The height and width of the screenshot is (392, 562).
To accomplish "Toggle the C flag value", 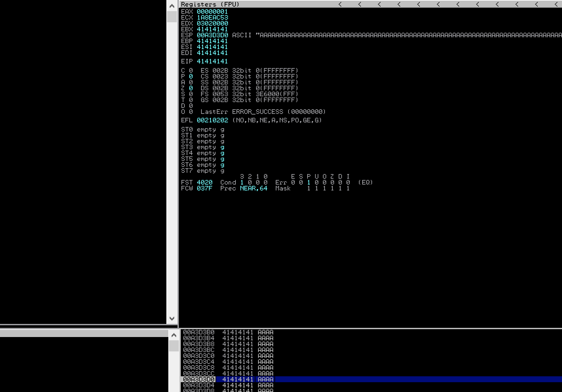I will pos(191,71).
